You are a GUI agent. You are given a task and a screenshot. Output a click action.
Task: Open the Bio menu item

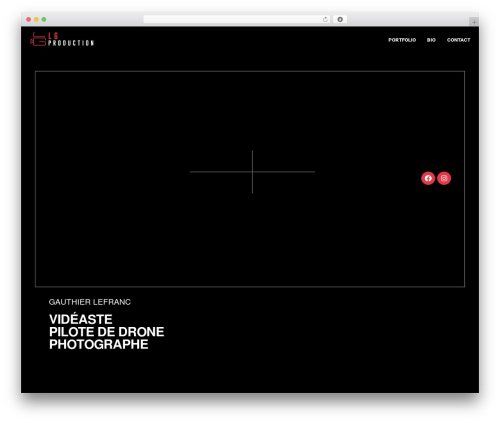431,40
